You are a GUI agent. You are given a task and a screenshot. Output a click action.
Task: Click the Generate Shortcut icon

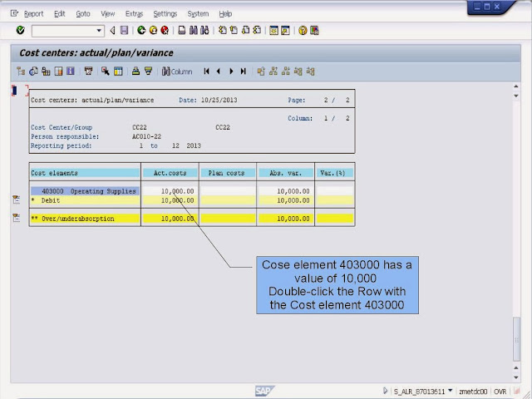pyautogui.click(x=285, y=31)
